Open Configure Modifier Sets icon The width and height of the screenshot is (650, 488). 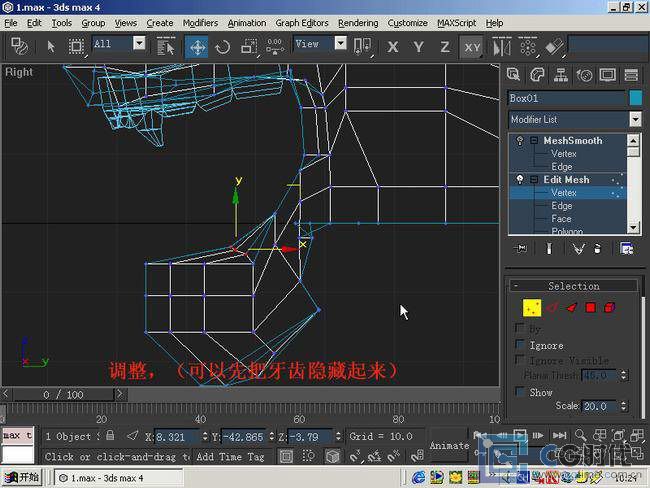(x=626, y=248)
